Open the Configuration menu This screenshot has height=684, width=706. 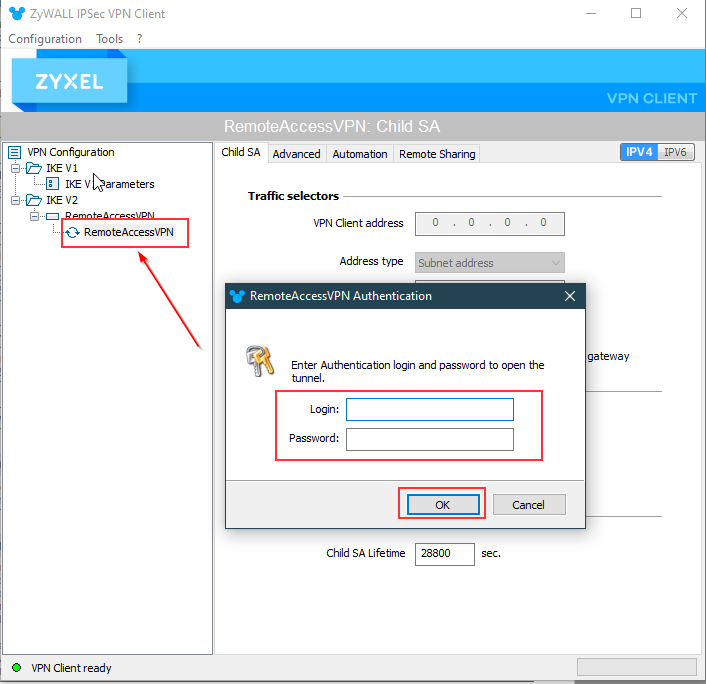[x=45, y=39]
